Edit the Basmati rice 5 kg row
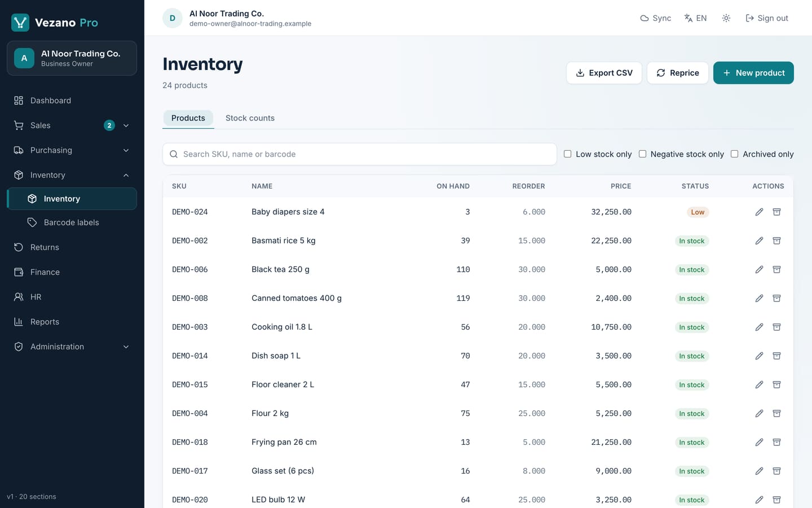 tap(759, 241)
